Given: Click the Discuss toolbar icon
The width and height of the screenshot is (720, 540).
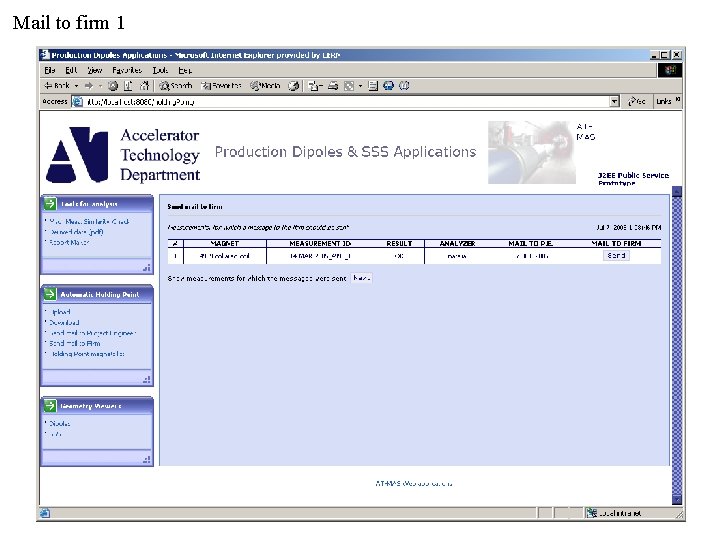Looking at the screenshot, I should click(373, 86).
